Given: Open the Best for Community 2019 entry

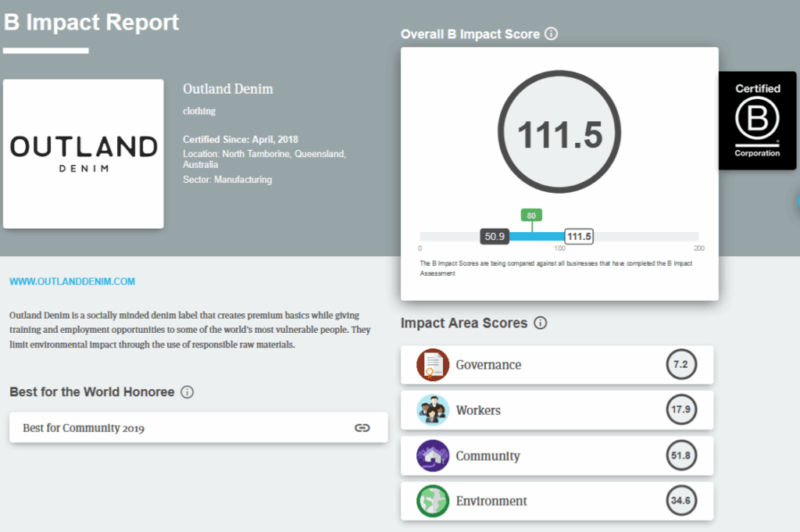Looking at the screenshot, I should 198,427.
